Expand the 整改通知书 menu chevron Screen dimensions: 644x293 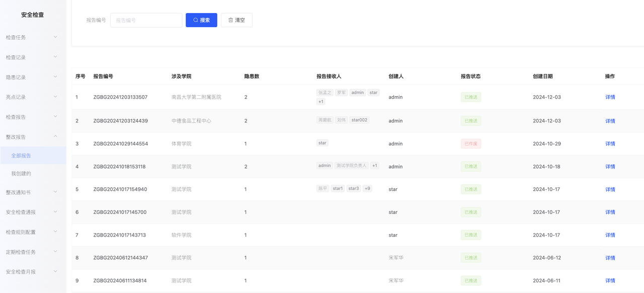coord(55,192)
